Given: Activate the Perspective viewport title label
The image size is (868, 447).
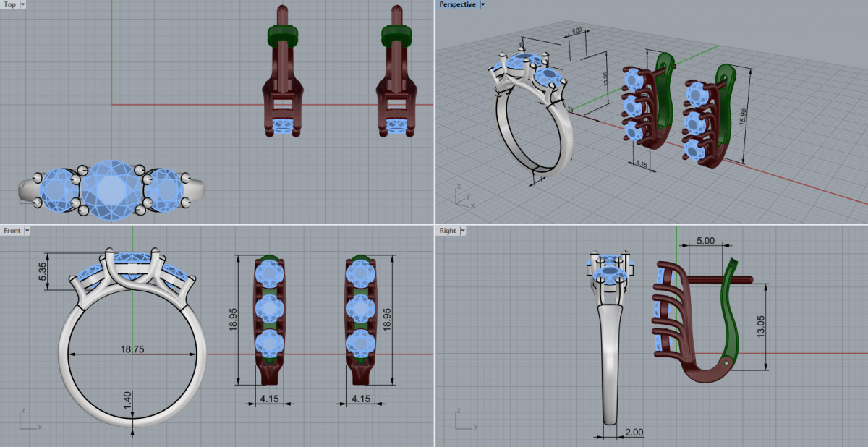Looking at the screenshot, I should pos(457,4).
